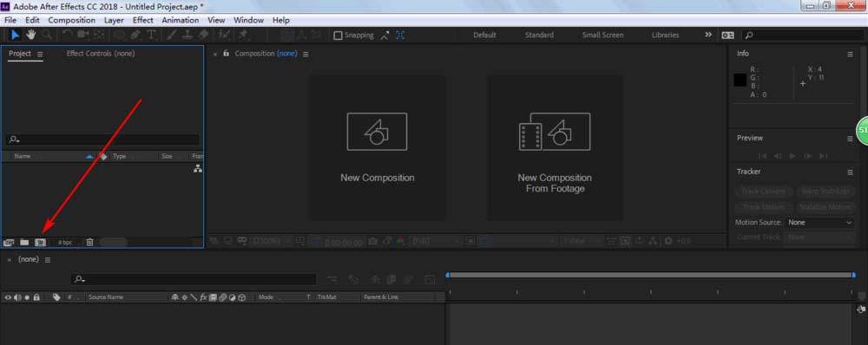The height and width of the screenshot is (345, 868).
Task: Click the create new composition icon in Project panel
Action: coord(40,242)
